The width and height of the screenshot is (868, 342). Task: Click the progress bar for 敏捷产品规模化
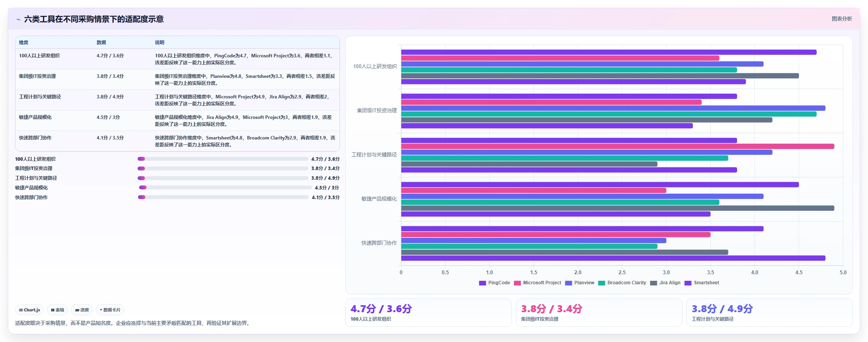click(x=225, y=187)
